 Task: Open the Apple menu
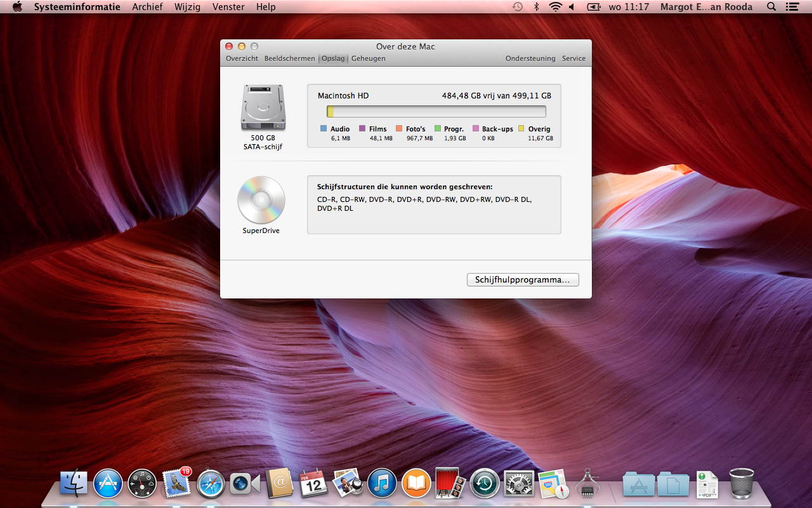pos(17,7)
